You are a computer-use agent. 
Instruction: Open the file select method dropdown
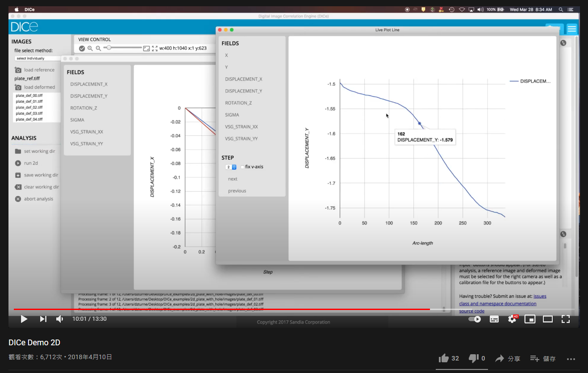37,58
